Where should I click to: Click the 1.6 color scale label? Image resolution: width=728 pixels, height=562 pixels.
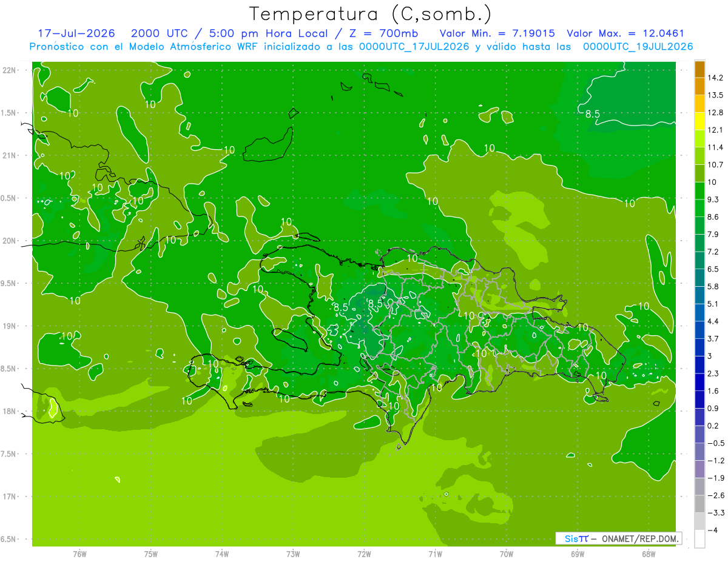coord(713,391)
